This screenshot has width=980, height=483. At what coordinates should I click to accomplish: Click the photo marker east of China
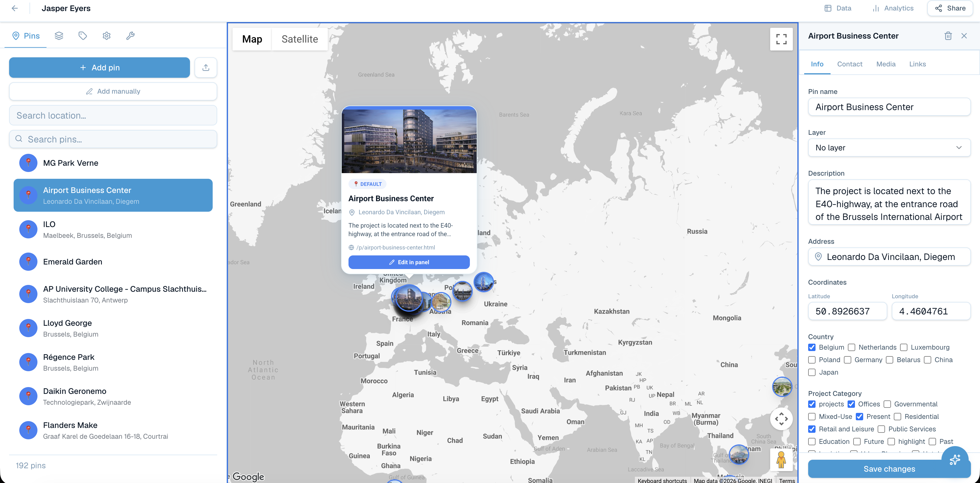point(782,387)
